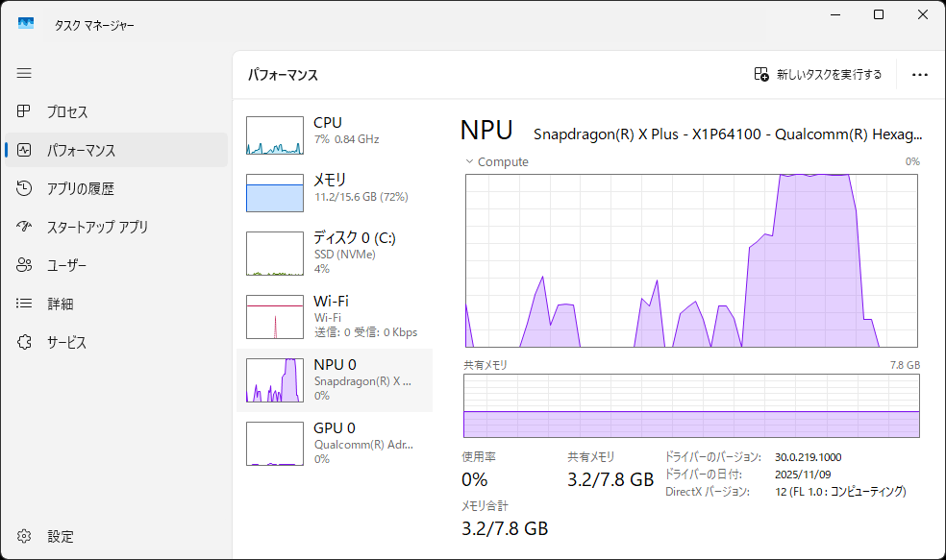
Task: Open the 設定 (Settings) gear icon
Action: 23,536
